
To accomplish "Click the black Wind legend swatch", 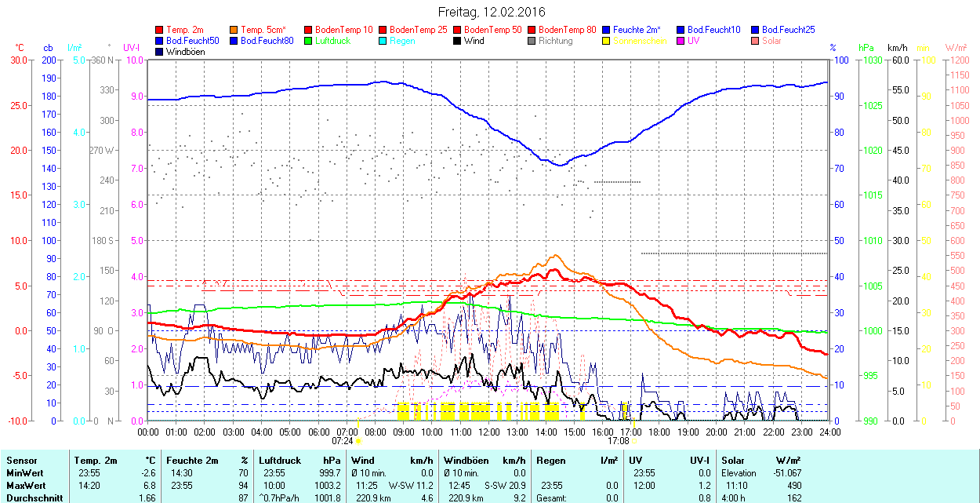I will (x=457, y=40).
